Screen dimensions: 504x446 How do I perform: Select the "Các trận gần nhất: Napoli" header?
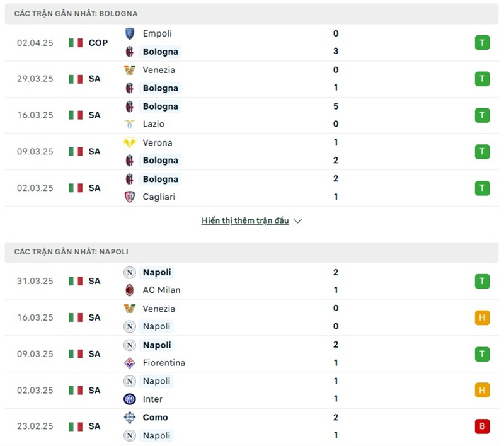[x=71, y=251]
